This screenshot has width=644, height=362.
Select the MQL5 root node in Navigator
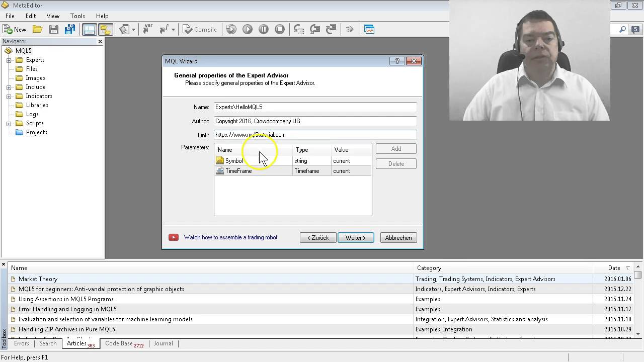pos(24,51)
